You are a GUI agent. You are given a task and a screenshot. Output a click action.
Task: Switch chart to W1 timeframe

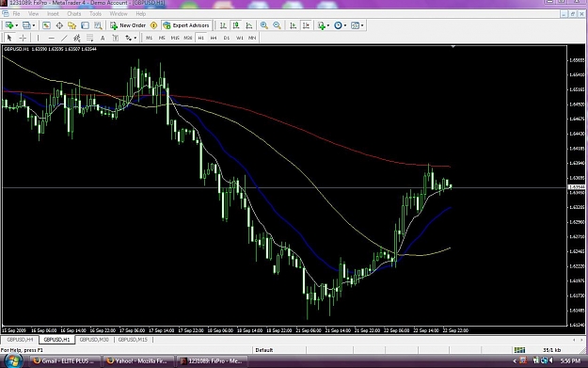(240, 38)
